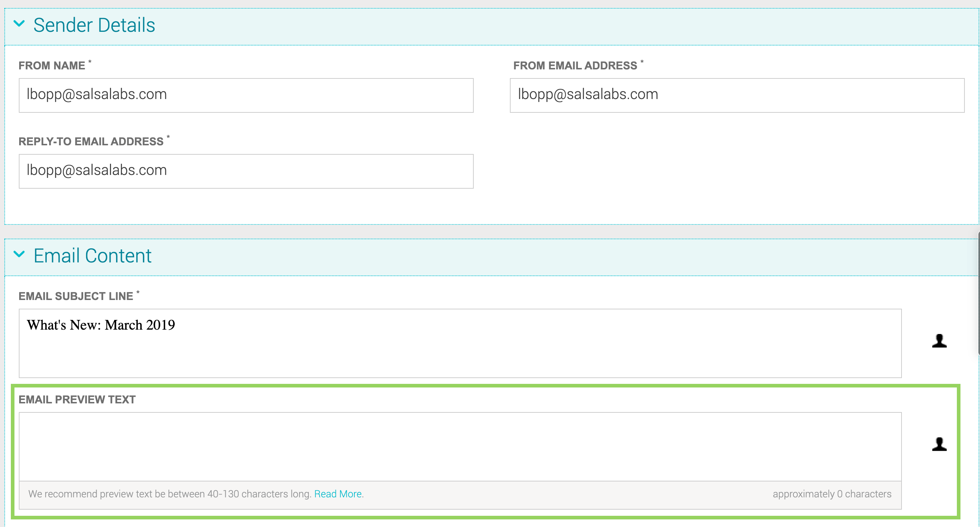
Task: Click the Reply-To Email Address field
Action: coord(246,171)
